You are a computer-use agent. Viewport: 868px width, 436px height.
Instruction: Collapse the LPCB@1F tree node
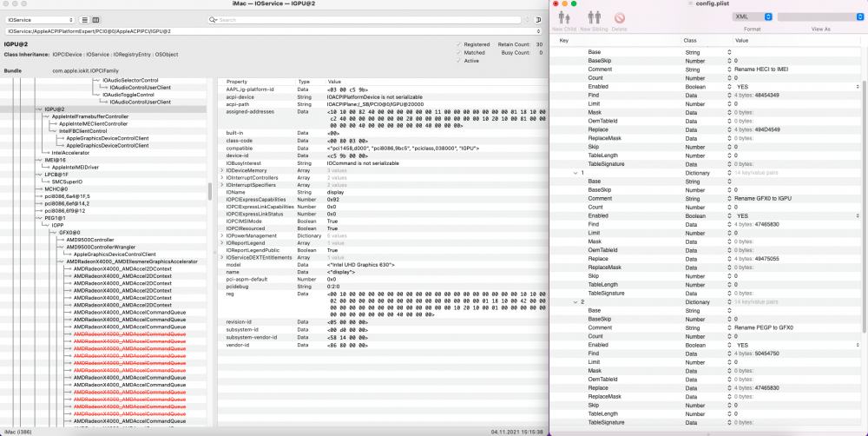point(39,175)
